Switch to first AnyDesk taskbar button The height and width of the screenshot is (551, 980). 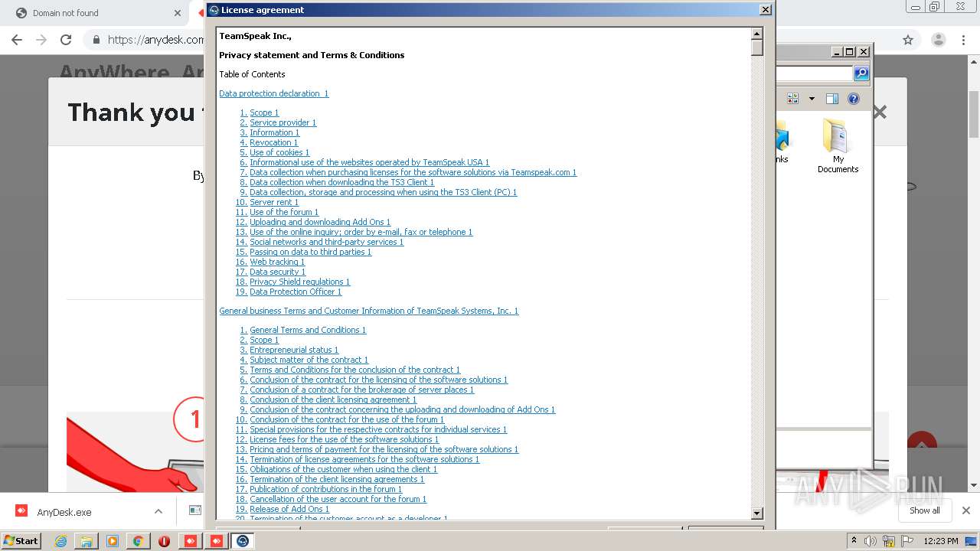point(191,541)
